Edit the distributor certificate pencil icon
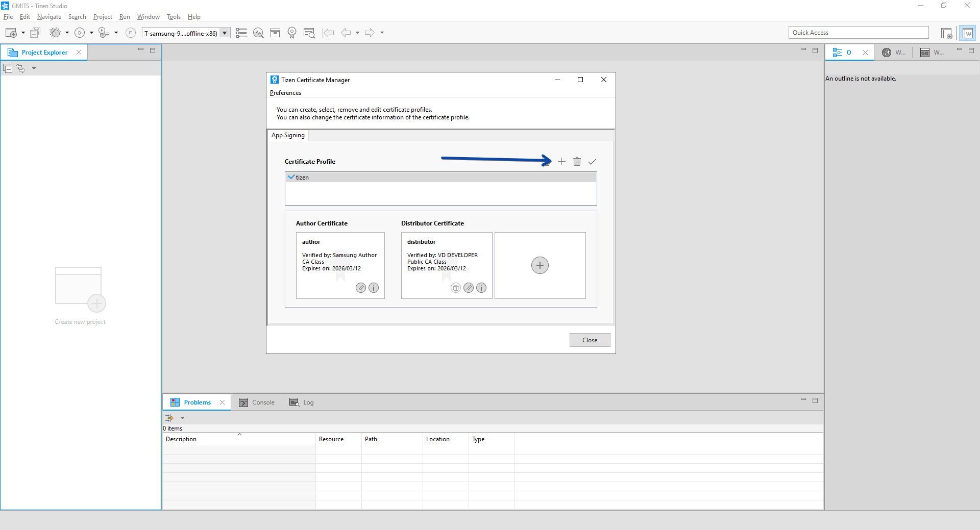Viewport: 980px width, 530px height. coord(469,288)
